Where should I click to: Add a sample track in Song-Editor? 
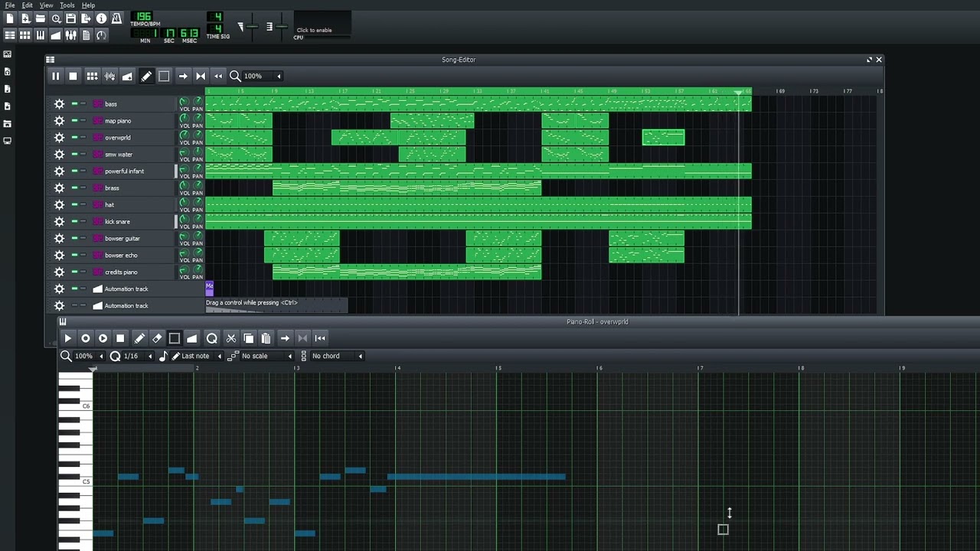pyautogui.click(x=109, y=76)
